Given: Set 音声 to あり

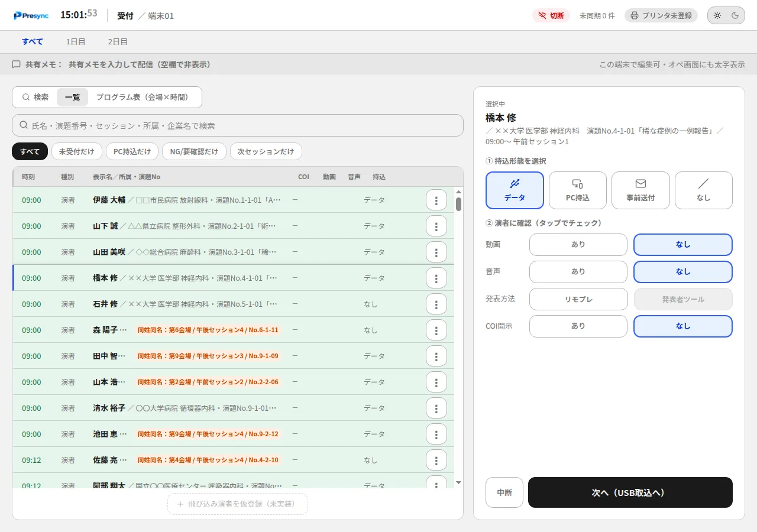Looking at the screenshot, I should pos(578,272).
